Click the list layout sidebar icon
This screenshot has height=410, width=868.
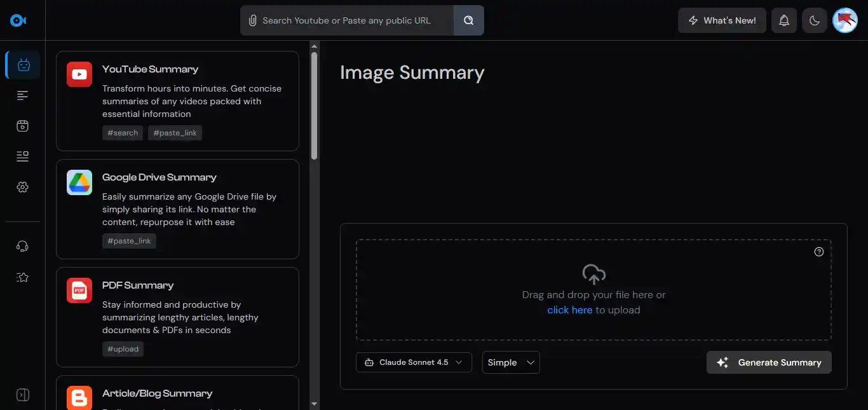click(23, 156)
